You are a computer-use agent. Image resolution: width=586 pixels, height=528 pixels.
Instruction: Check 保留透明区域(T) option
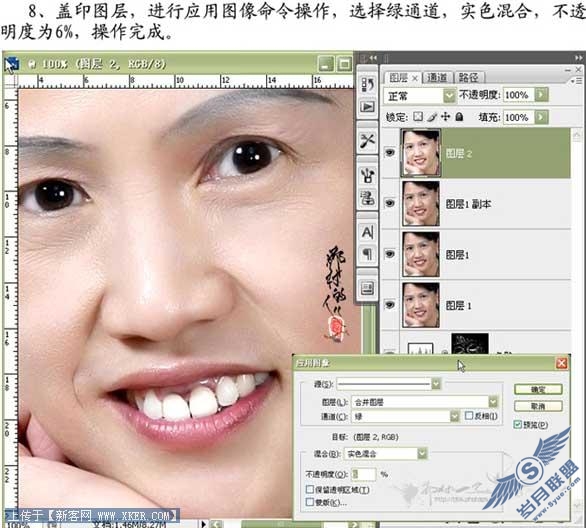coord(309,489)
